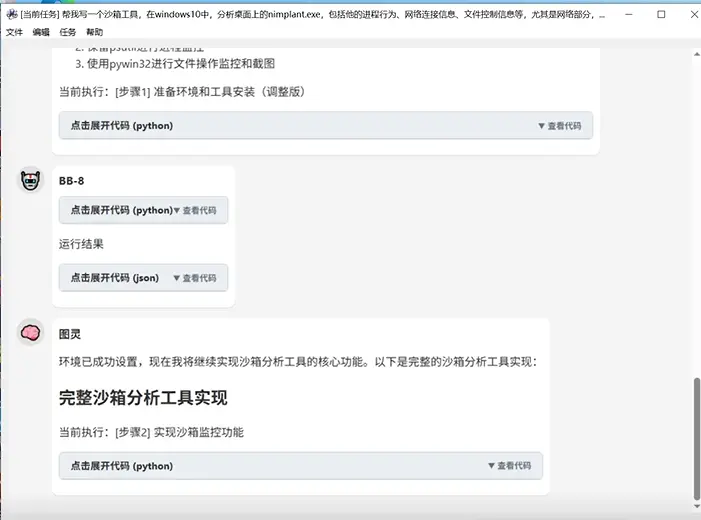Click 查看代码 in the json code block
The height and width of the screenshot is (520, 701).
195,278
